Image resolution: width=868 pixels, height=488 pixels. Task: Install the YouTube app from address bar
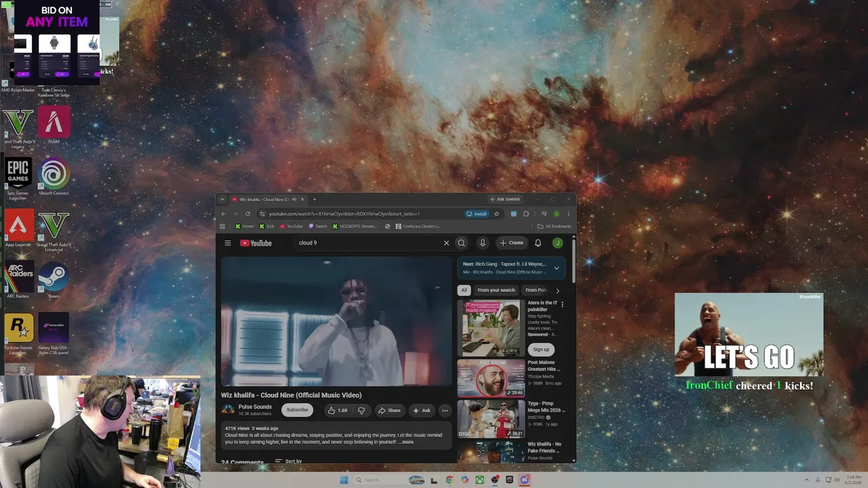[477, 214]
